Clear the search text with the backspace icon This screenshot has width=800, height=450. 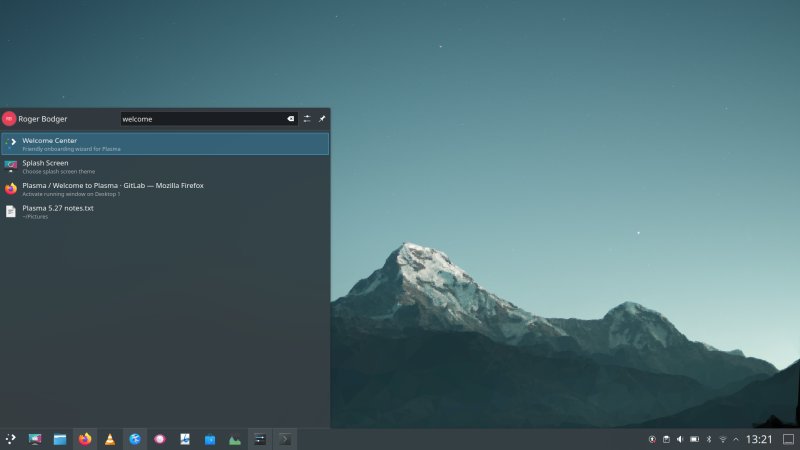pyautogui.click(x=291, y=119)
